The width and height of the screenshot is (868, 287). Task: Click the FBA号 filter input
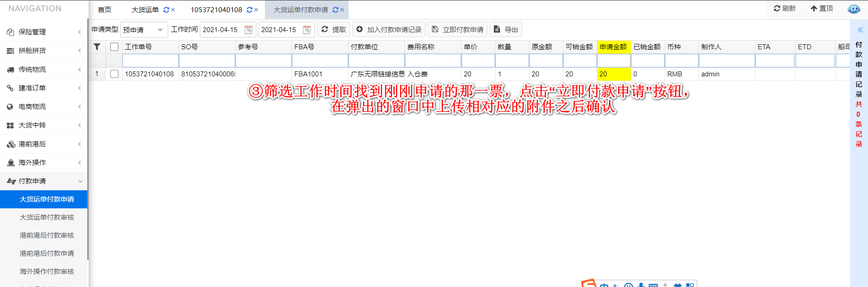[x=320, y=61]
